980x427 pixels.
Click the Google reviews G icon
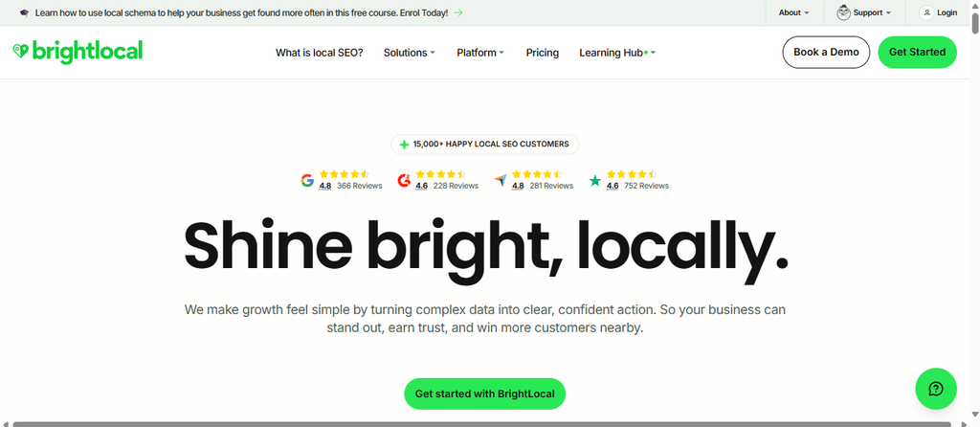(307, 181)
